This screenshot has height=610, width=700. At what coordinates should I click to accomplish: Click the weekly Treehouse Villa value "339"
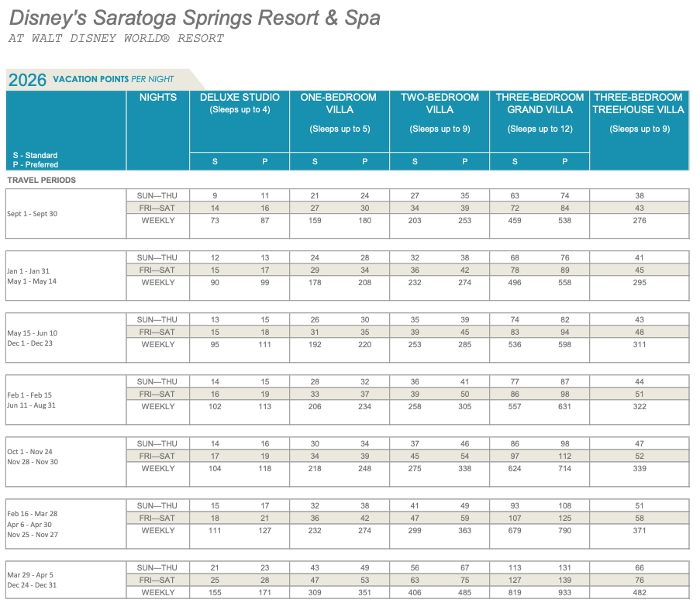(640, 469)
